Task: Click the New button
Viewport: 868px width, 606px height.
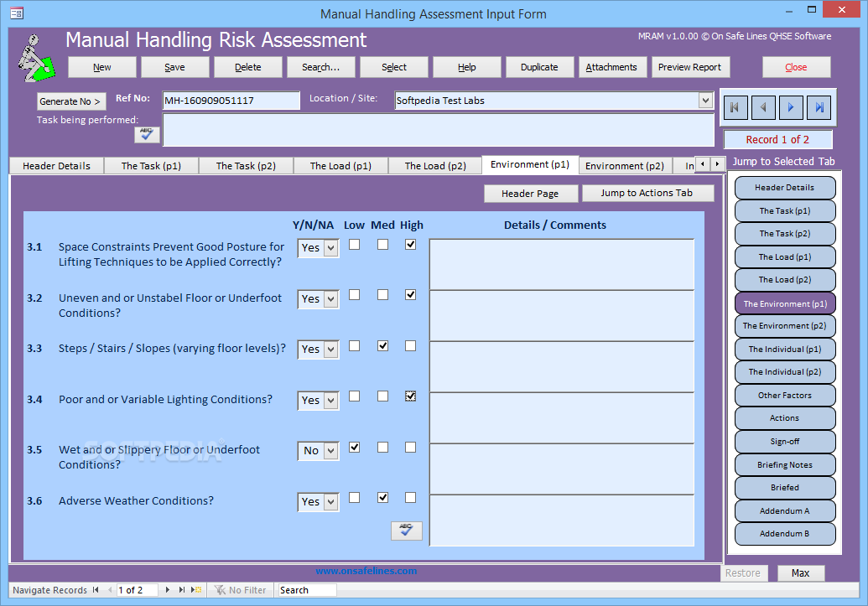Action: pyautogui.click(x=101, y=67)
